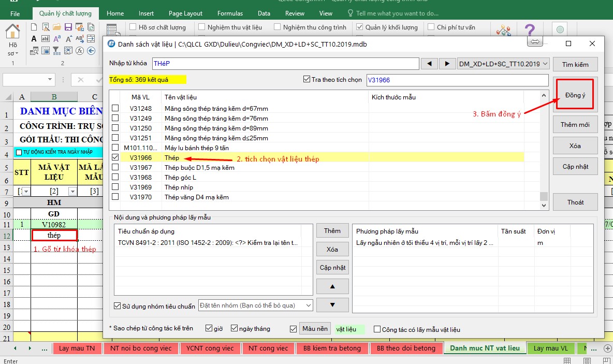The image size is (613, 364).
Task: Click the blank new document icon
Action: 34,27
